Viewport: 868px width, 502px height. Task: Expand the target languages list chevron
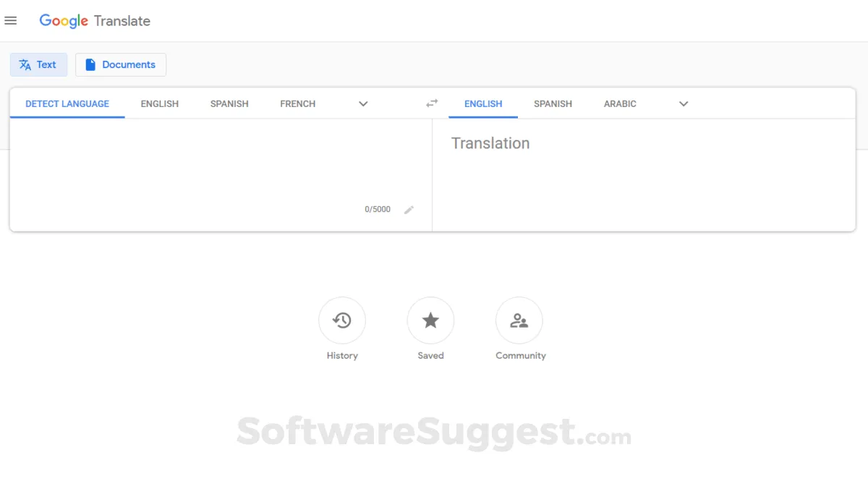point(684,103)
